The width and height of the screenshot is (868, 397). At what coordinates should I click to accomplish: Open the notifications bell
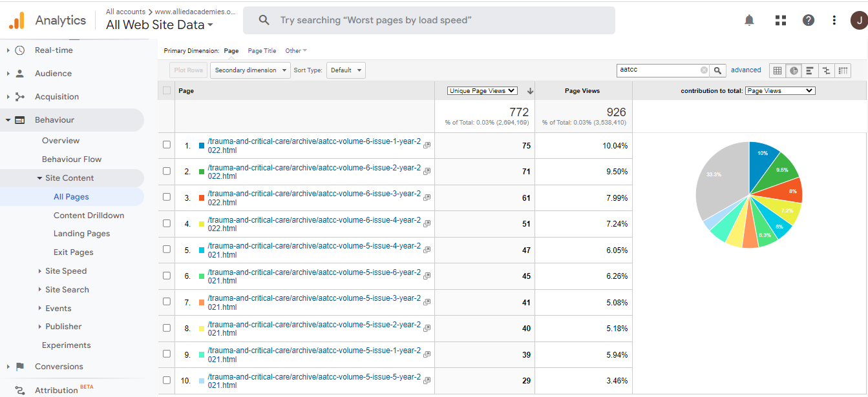(x=749, y=21)
